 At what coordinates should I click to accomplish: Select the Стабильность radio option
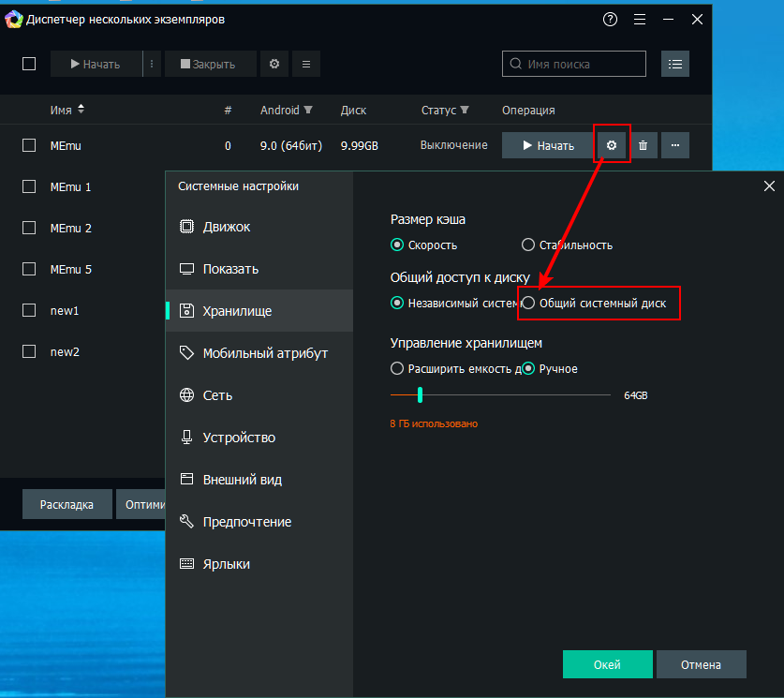(x=528, y=245)
